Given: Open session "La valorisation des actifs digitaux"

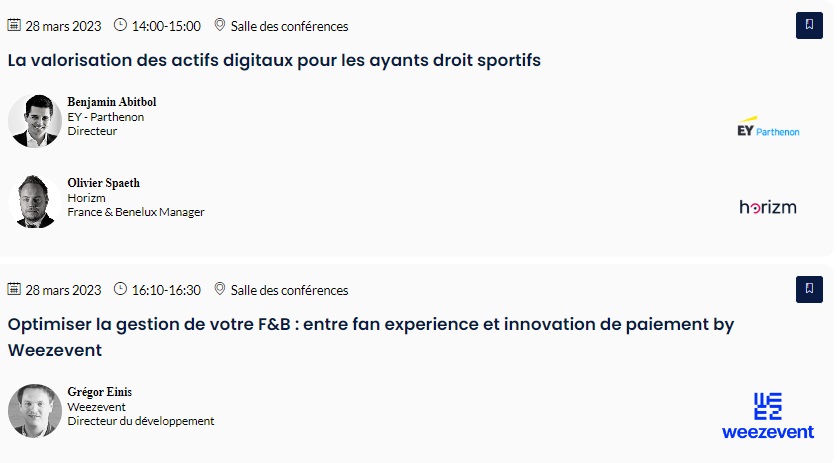Looking at the screenshot, I should [x=274, y=60].
